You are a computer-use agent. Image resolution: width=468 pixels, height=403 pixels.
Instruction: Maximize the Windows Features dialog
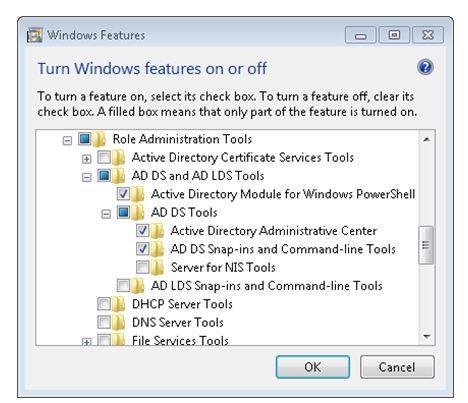click(394, 35)
